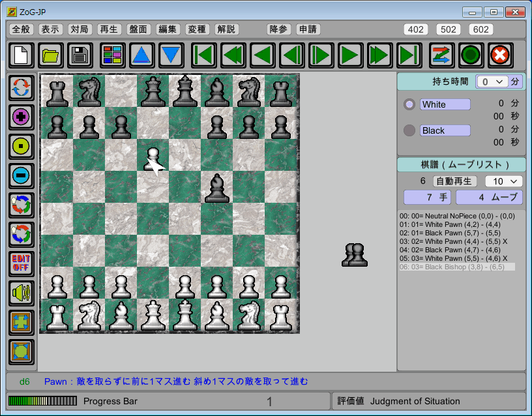Expand the auto-replay speed dropdown showing 10
The height and width of the screenshot is (416, 532).
point(503,181)
